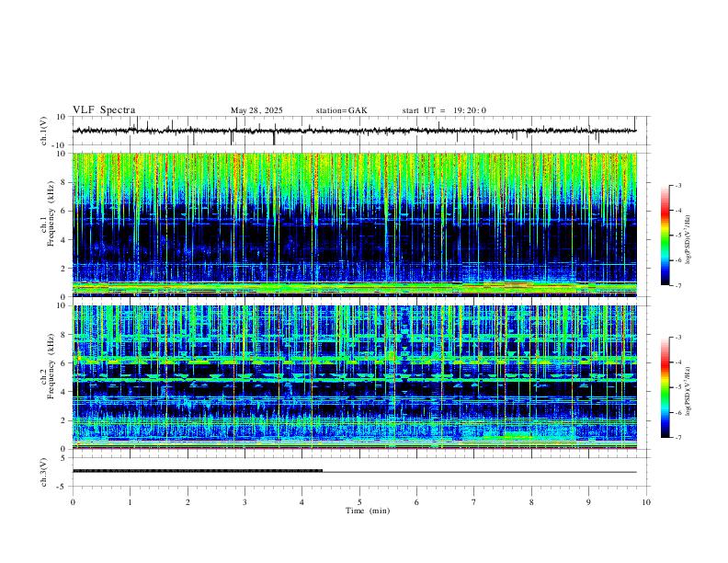Click the ch.3 voltage trace panel
The height and width of the screenshot is (563, 728).
(361, 472)
